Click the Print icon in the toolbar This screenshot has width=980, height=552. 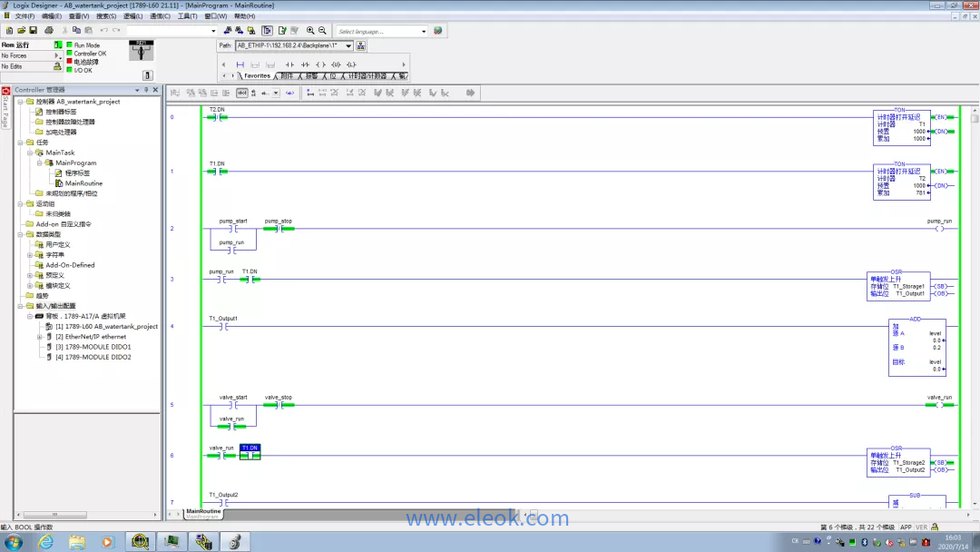pos(49,31)
